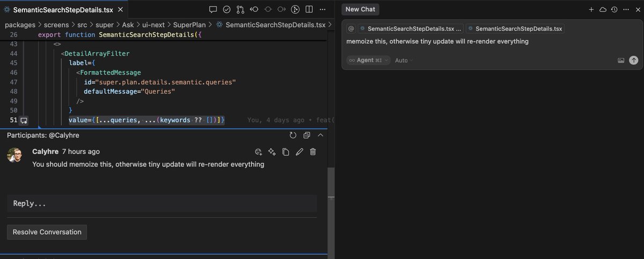Click second SemanticSearchStepDetails.tsx context chip

(515, 29)
